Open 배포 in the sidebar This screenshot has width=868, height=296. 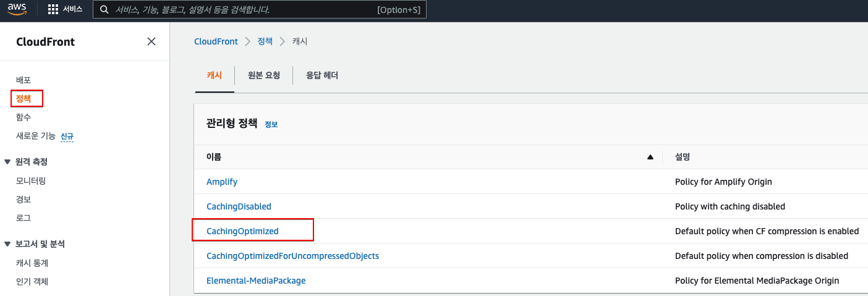point(23,80)
